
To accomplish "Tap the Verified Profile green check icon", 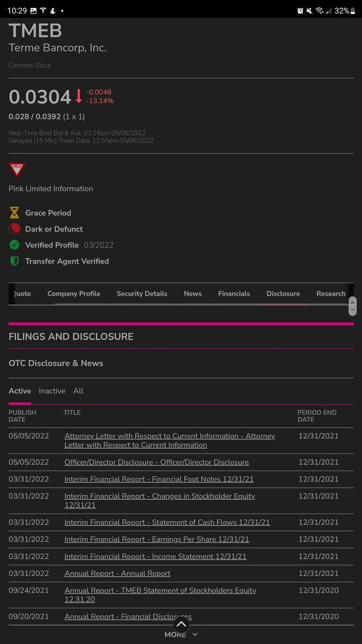I will pos(15,245).
